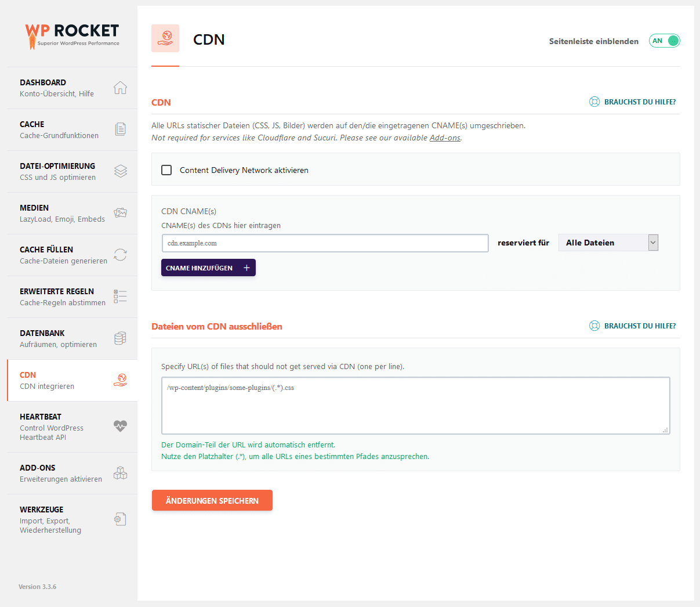Viewport: 700px width, 607px height.
Task: Click plus icon on CNAME hinzufügen
Action: (x=246, y=268)
